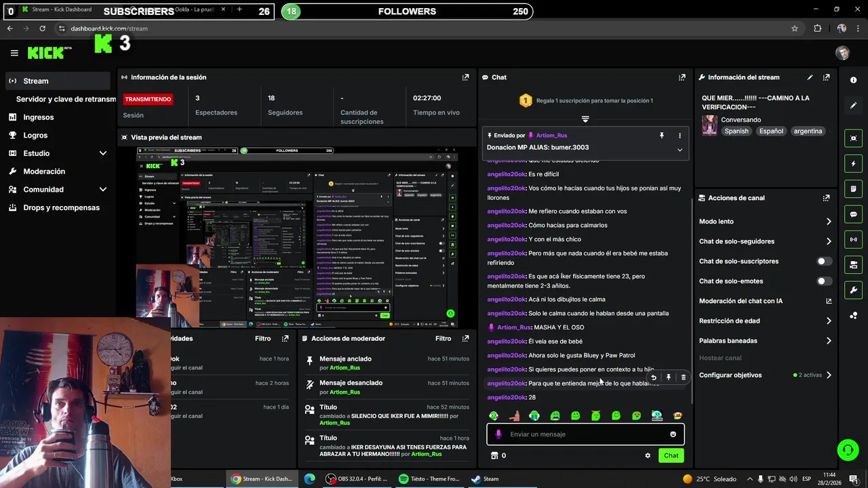Open user avatar in top right of page

(x=842, y=53)
